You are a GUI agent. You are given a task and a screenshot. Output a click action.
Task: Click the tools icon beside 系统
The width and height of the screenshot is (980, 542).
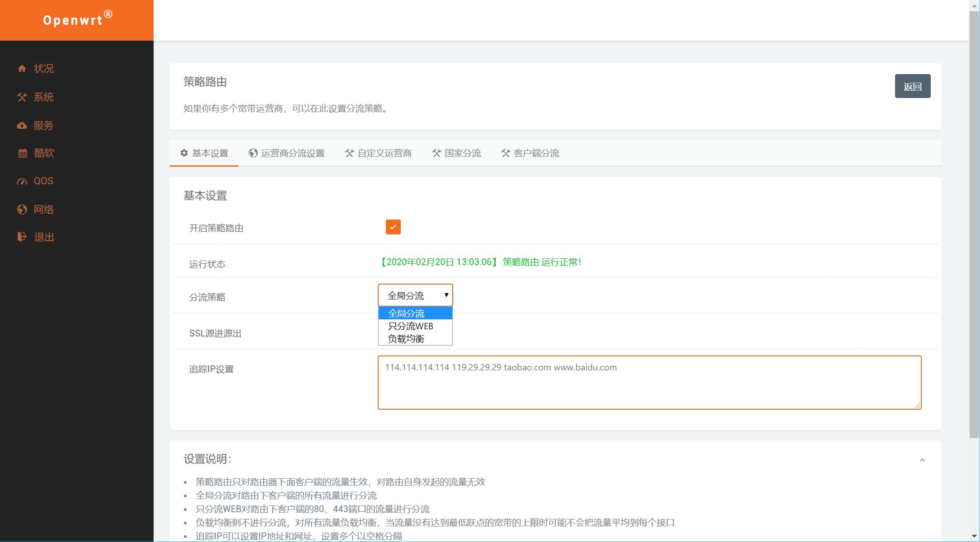click(x=22, y=97)
